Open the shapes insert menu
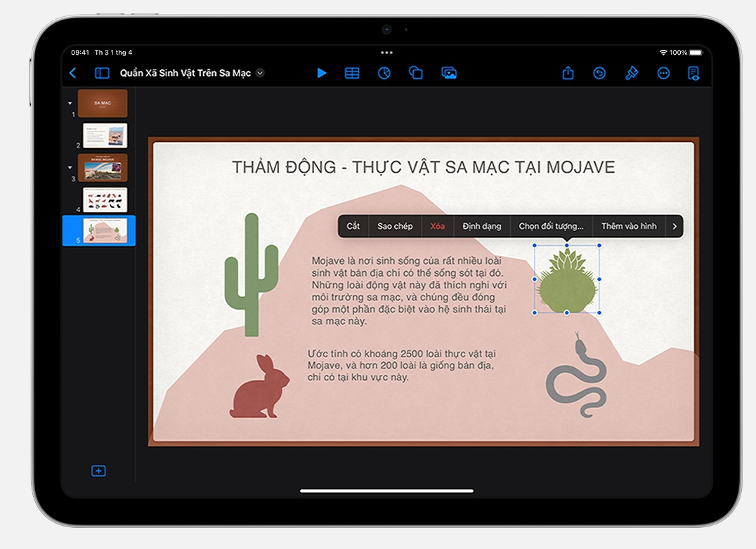756x549 pixels. pyautogui.click(x=415, y=73)
